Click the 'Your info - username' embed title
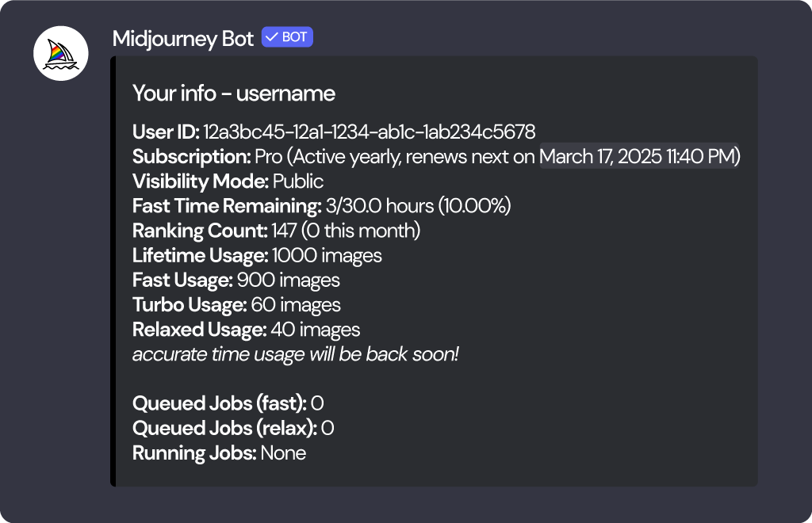The image size is (812, 523). (x=234, y=94)
